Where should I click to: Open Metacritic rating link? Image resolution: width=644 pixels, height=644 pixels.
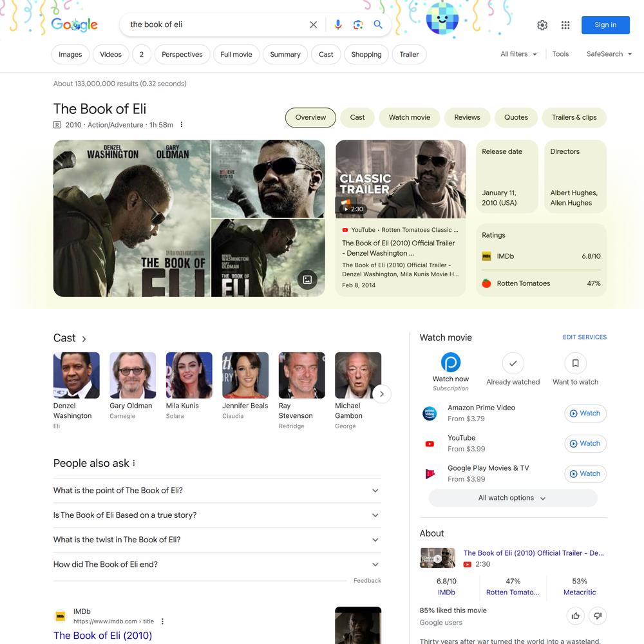(580, 592)
